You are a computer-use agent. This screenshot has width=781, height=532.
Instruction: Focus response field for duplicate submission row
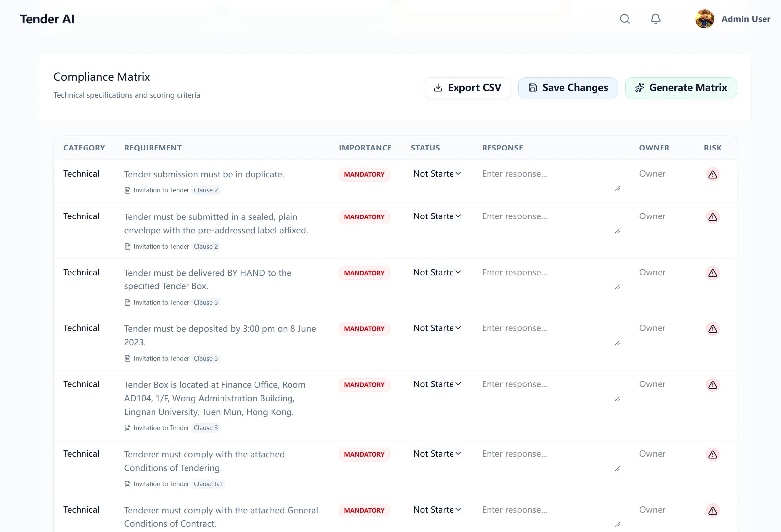[551, 180]
